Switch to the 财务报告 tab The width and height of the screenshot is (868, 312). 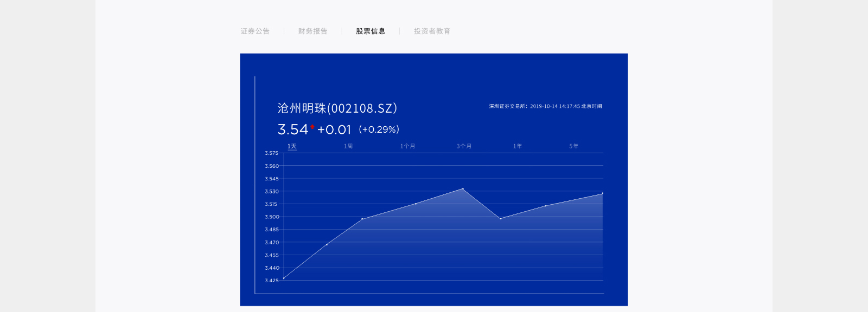[x=312, y=31]
